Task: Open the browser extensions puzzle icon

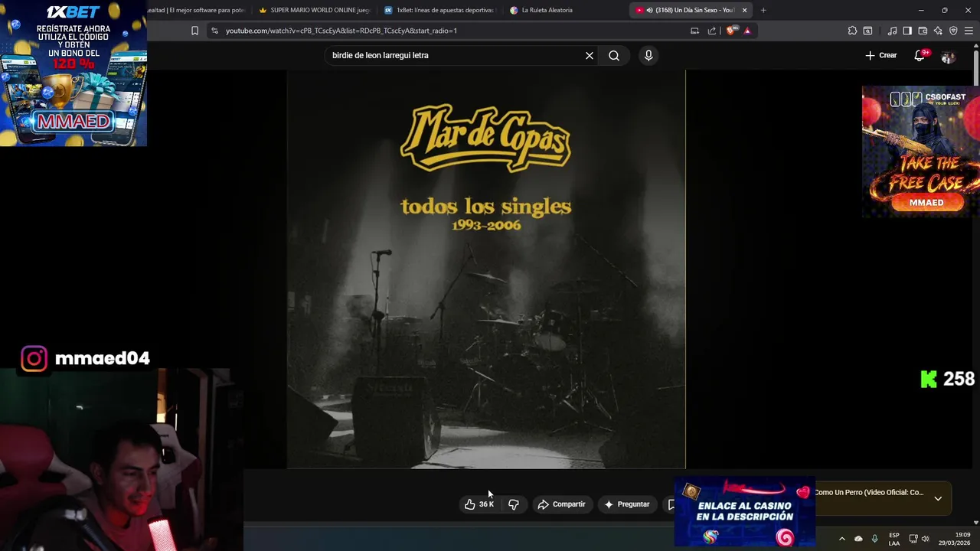Action: [852, 31]
